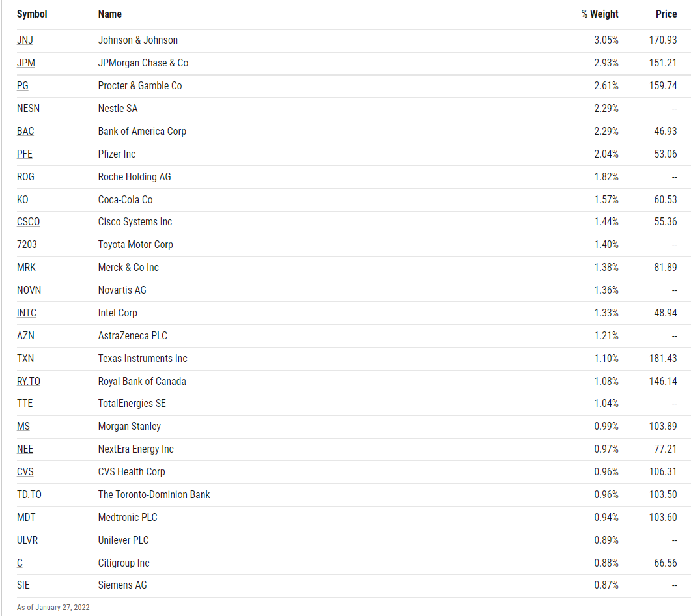The height and width of the screenshot is (616, 691).
Task: Click the CSCO ticker link
Action: point(28,221)
